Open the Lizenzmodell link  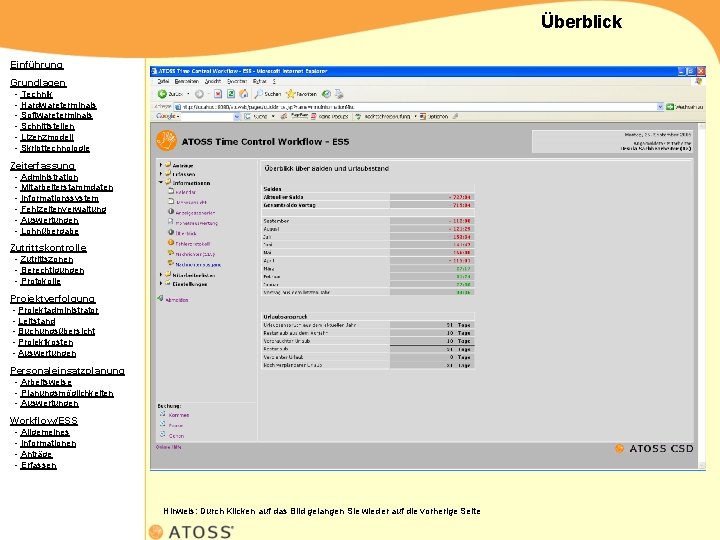coord(47,137)
